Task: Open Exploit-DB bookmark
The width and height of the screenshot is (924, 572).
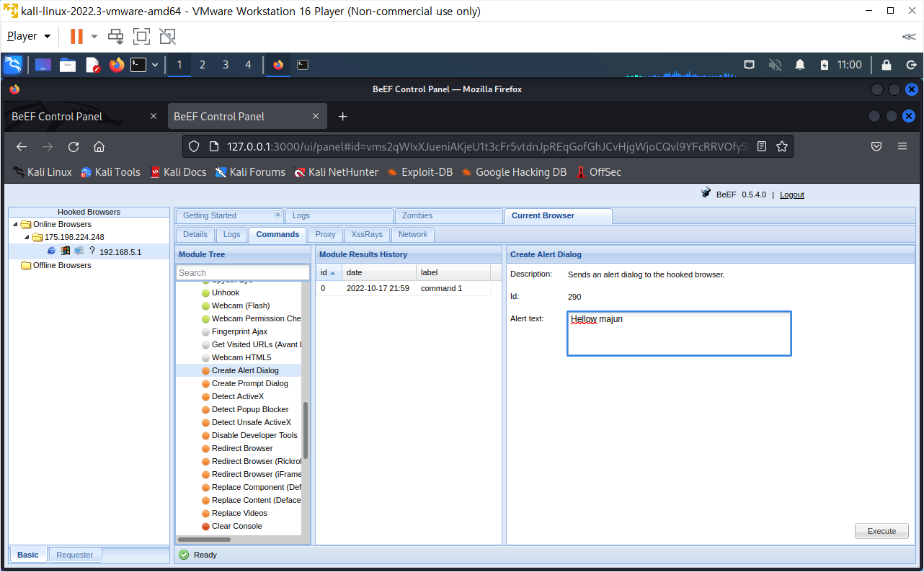Action: (419, 172)
